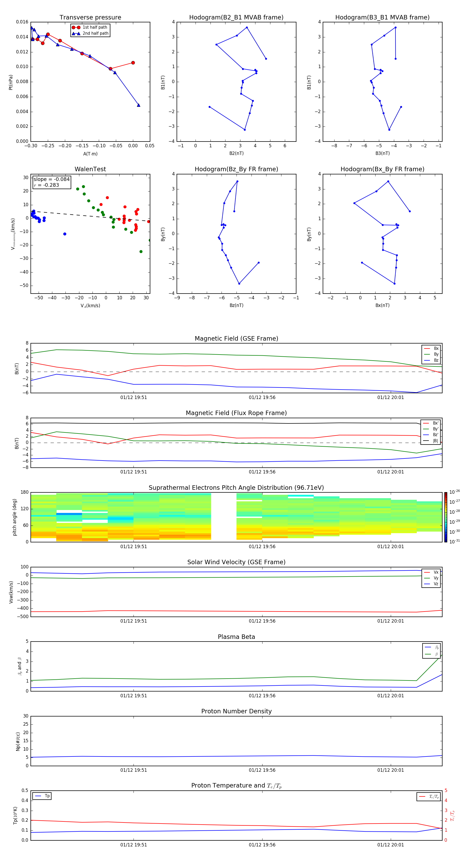Click the pitch angle rainbow colorbar
The width and height of the screenshot is (473, 868).
point(445,517)
